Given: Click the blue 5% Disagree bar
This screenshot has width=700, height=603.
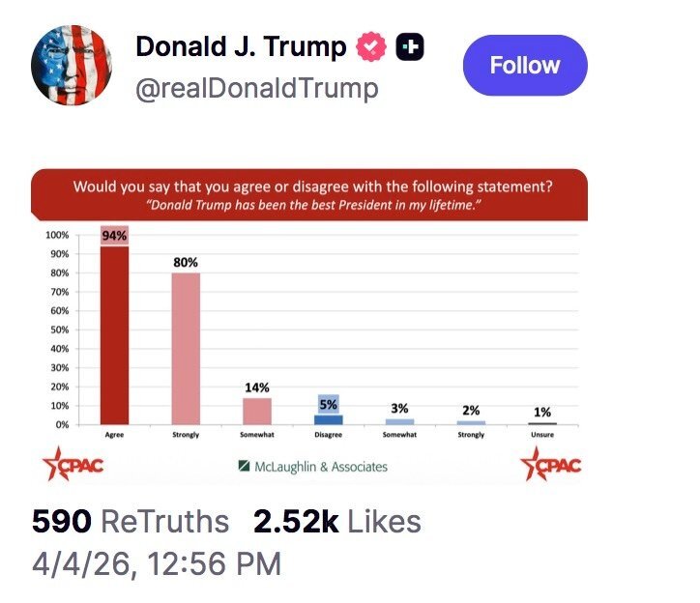Looking at the screenshot, I should point(329,418).
